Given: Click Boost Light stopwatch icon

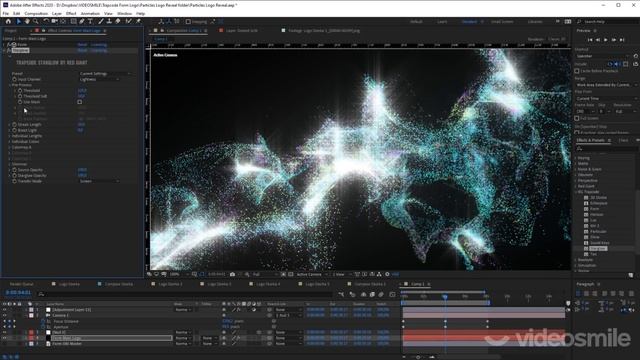Looking at the screenshot, I should point(14,130).
